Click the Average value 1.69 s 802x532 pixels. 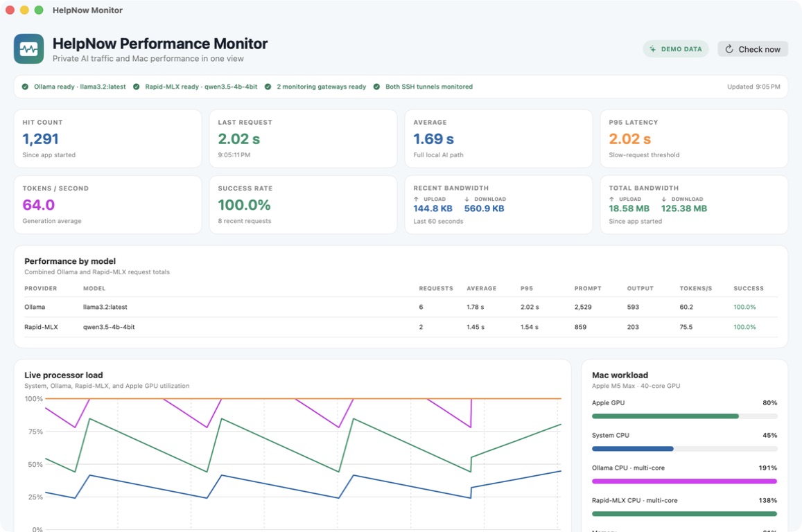pos(433,139)
